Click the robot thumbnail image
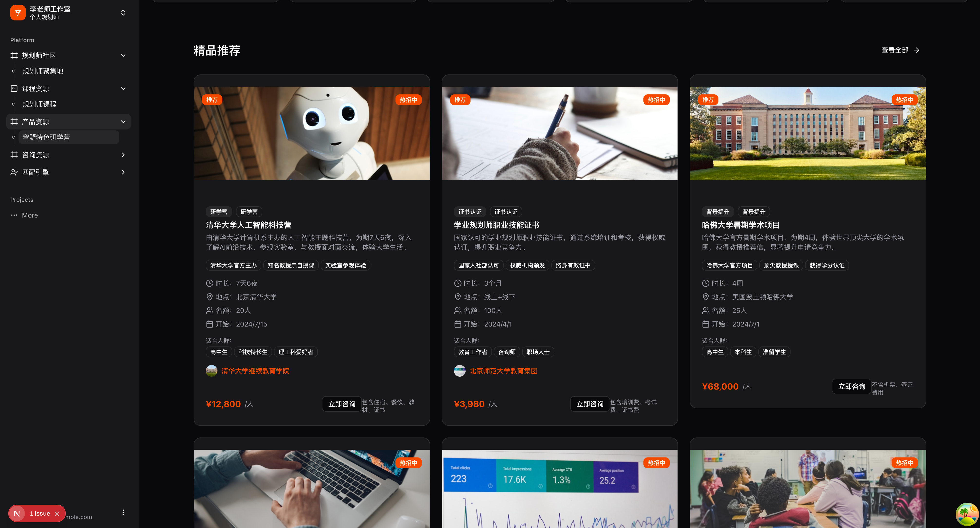The height and width of the screenshot is (528, 980). 311,133
